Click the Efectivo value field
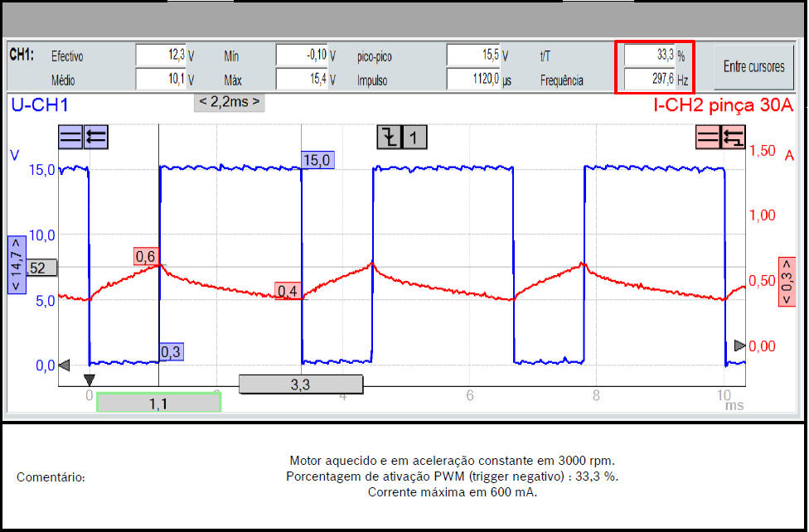The height and width of the screenshot is (532, 809). coord(161,56)
